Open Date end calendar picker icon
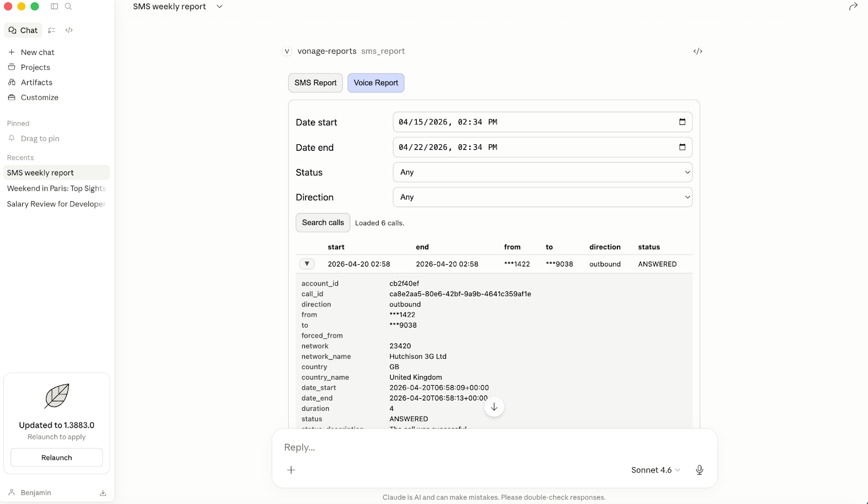 coord(682,147)
